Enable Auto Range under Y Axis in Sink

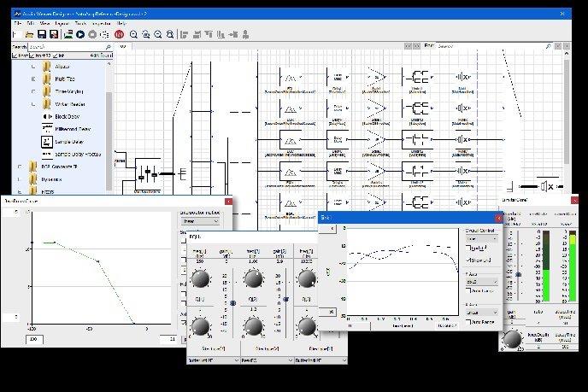click(468, 290)
